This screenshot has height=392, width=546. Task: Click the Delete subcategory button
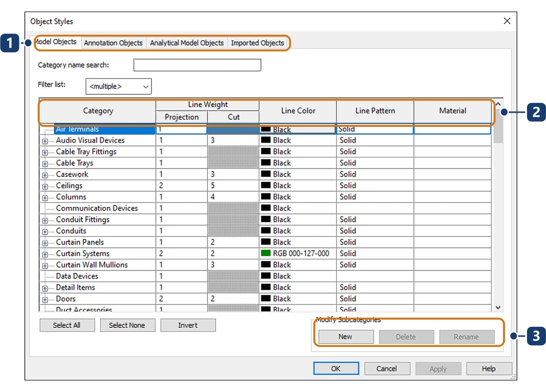[x=406, y=337]
